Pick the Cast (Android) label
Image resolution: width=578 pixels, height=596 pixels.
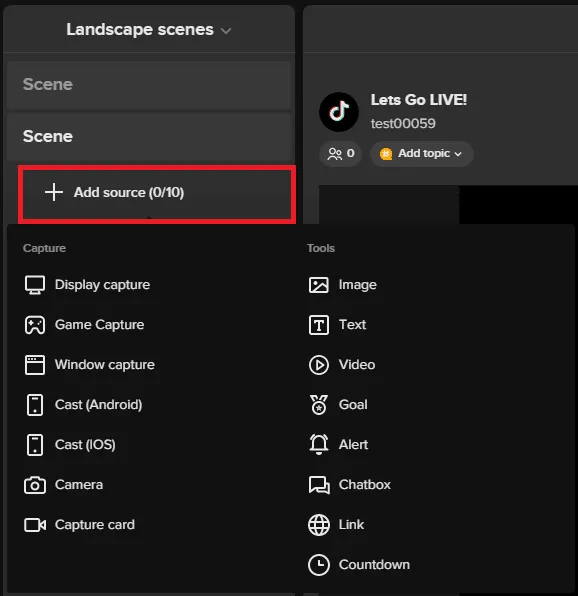click(x=98, y=405)
